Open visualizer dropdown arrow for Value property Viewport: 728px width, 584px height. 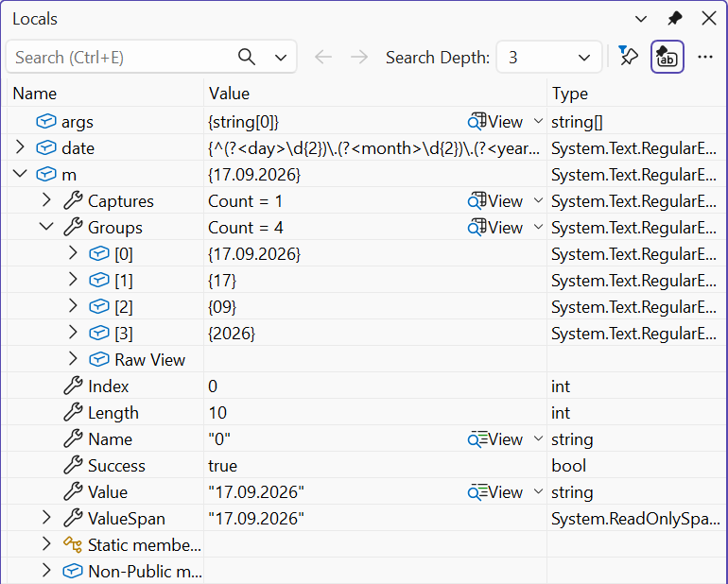(x=538, y=492)
